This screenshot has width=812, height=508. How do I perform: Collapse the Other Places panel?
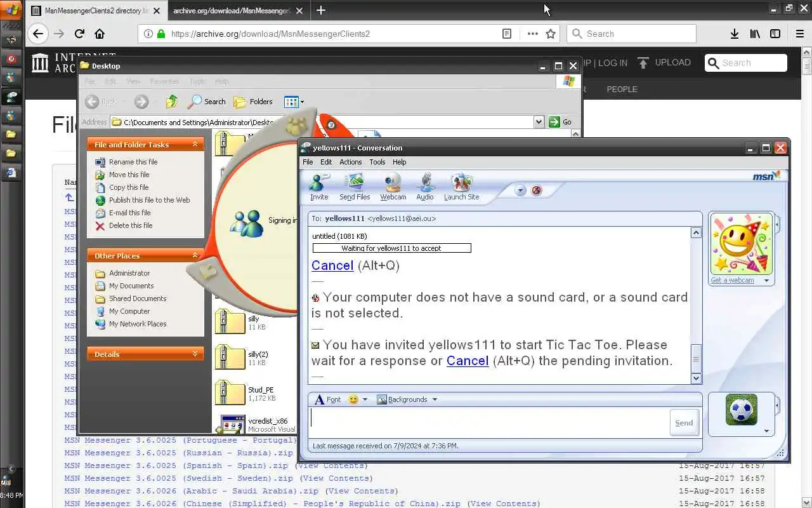click(x=195, y=256)
